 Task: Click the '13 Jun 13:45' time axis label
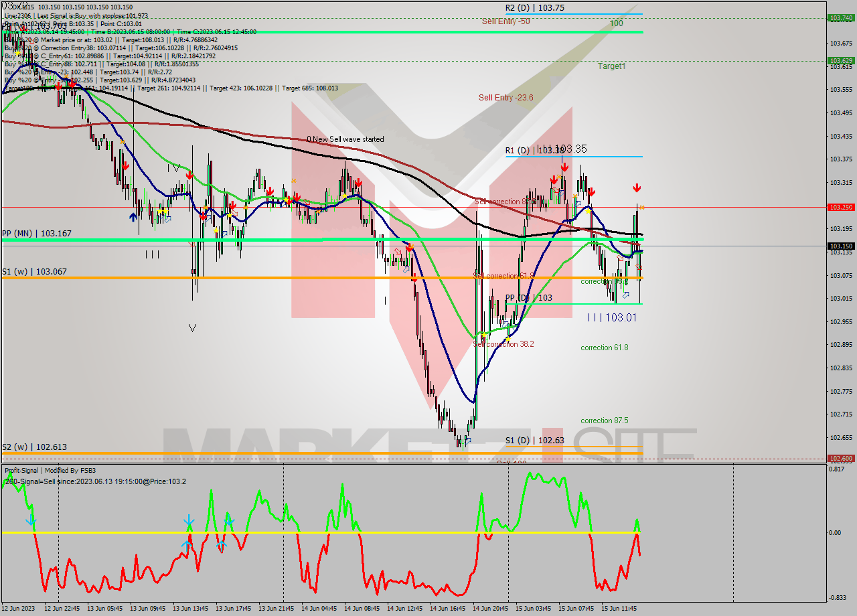(x=191, y=609)
